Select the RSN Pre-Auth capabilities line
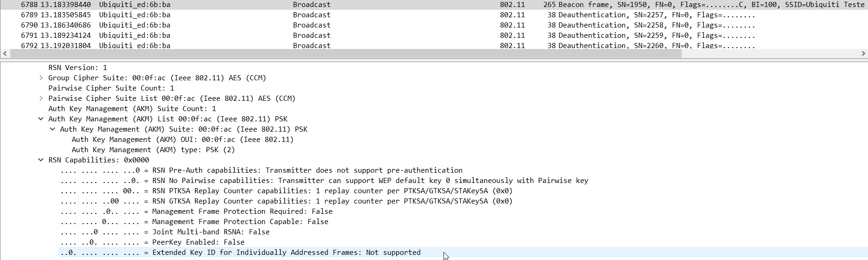 click(x=261, y=170)
